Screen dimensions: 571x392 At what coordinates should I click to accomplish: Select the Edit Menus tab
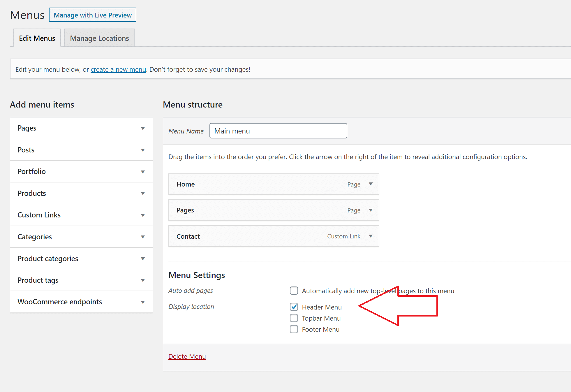[x=37, y=38]
